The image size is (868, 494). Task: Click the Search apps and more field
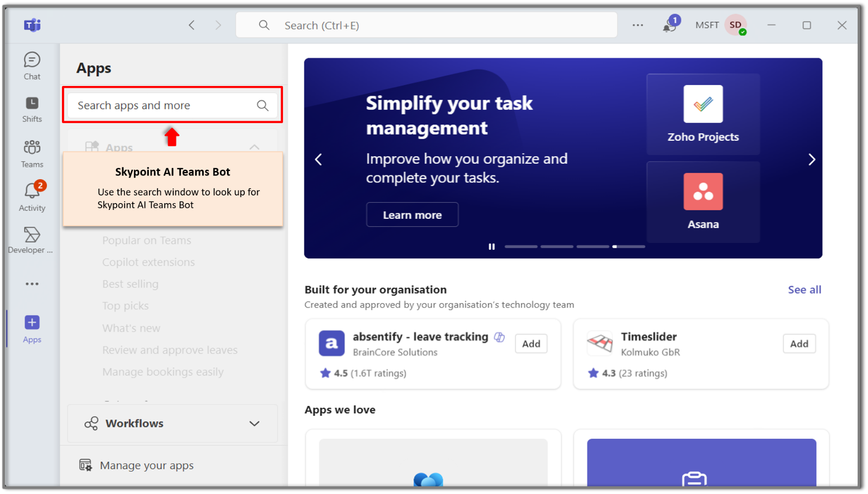172,105
